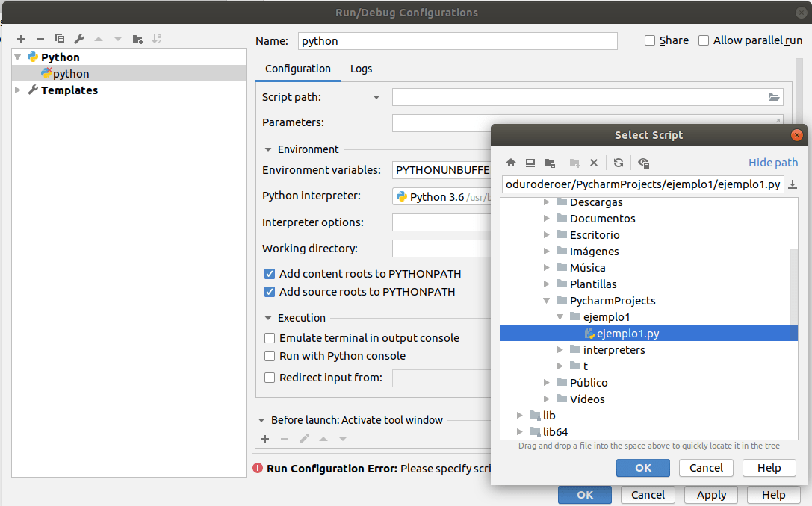The height and width of the screenshot is (506, 812).
Task: Click Interpreter options input field
Action: 441,222
